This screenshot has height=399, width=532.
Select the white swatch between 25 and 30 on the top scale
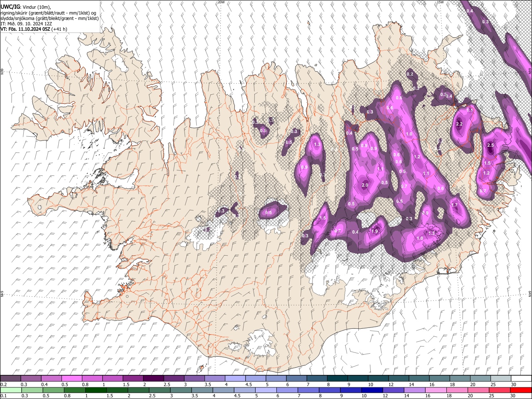click(x=501, y=378)
